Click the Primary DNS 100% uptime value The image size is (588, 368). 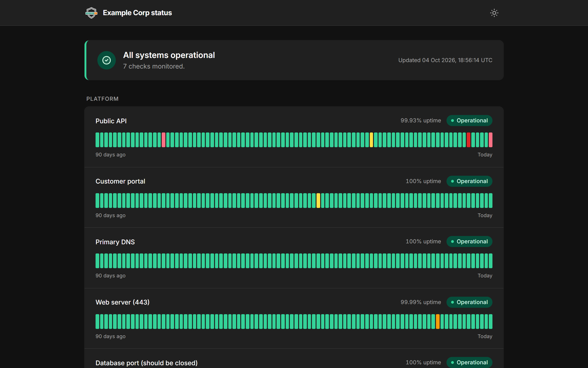tap(423, 241)
